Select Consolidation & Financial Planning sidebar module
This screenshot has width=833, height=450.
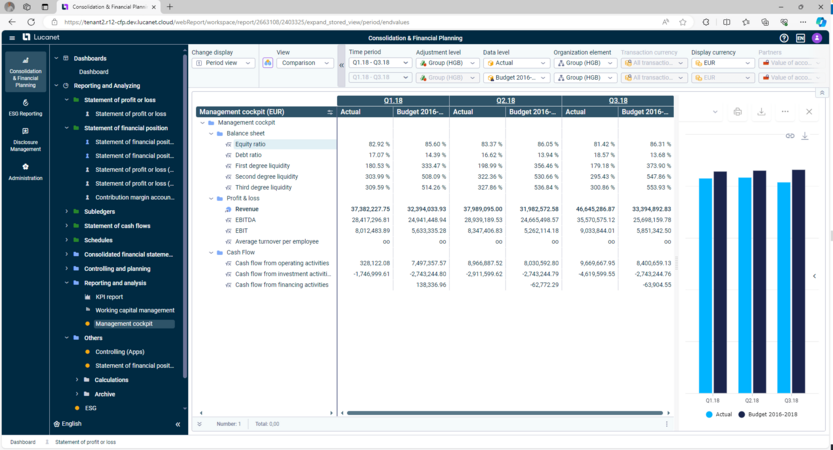tap(26, 72)
